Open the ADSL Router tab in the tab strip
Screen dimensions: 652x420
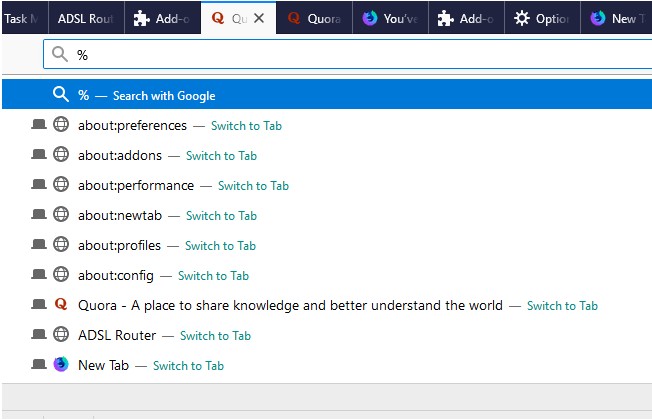[x=85, y=18]
